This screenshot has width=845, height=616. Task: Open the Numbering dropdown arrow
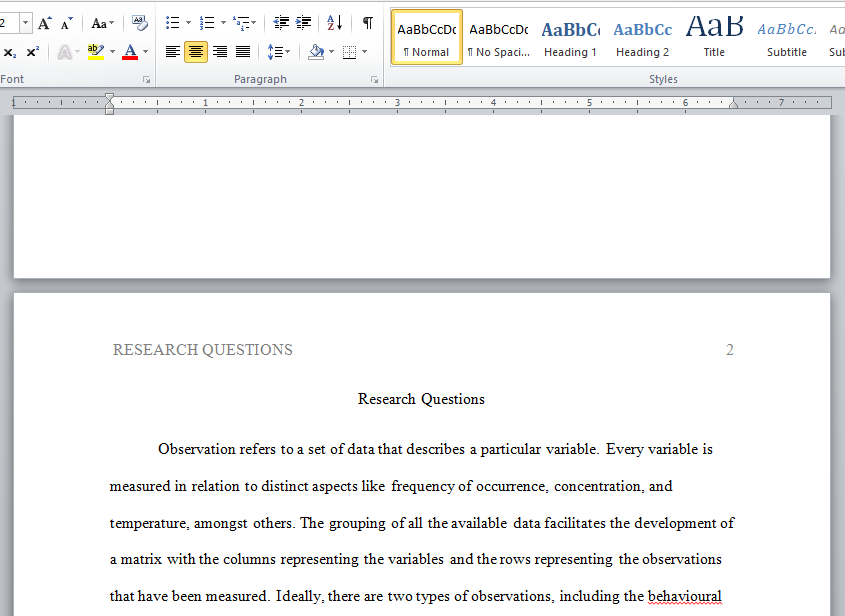(223, 23)
